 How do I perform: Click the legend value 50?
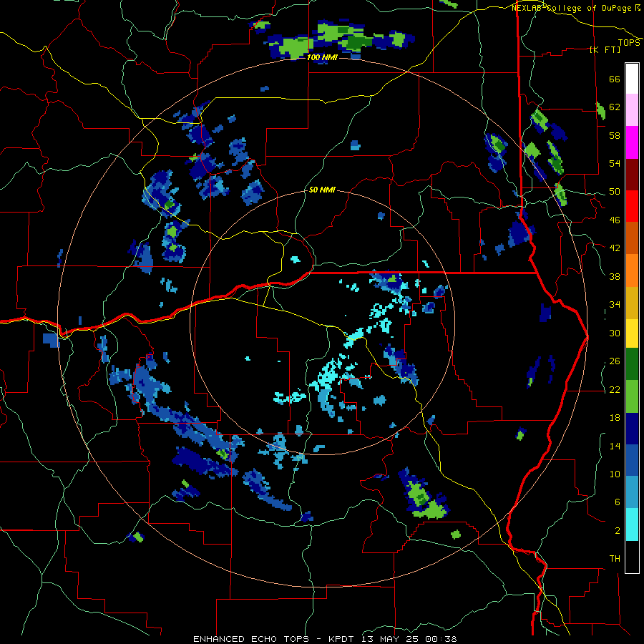point(615,192)
